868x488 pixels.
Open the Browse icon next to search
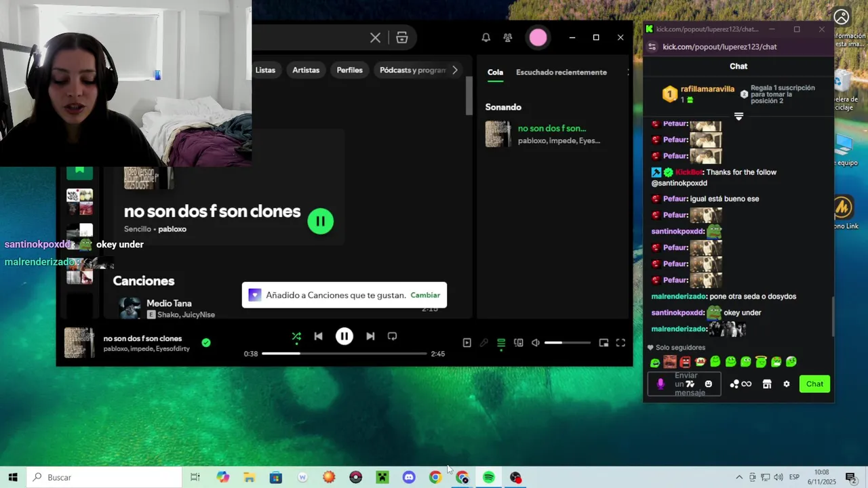[x=402, y=38]
